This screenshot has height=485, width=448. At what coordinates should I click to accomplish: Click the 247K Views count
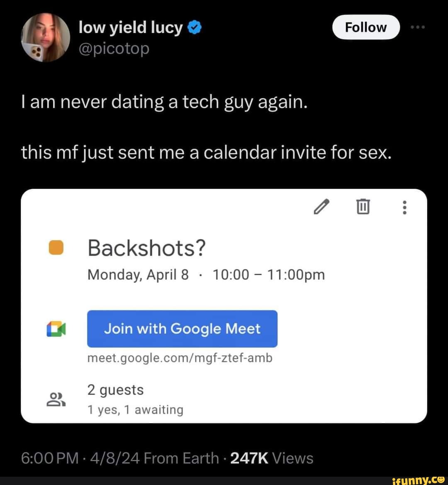[x=272, y=458]
